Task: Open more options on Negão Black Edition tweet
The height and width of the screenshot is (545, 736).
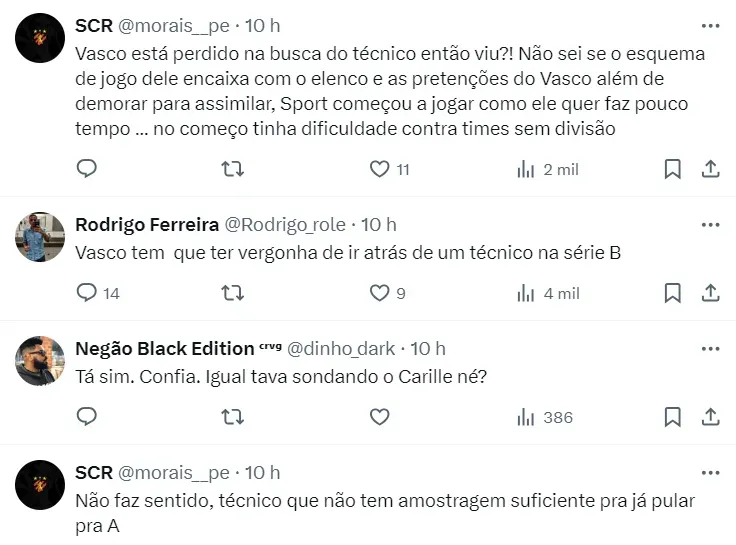Action: pyautogui.click(x=710, y=348)
